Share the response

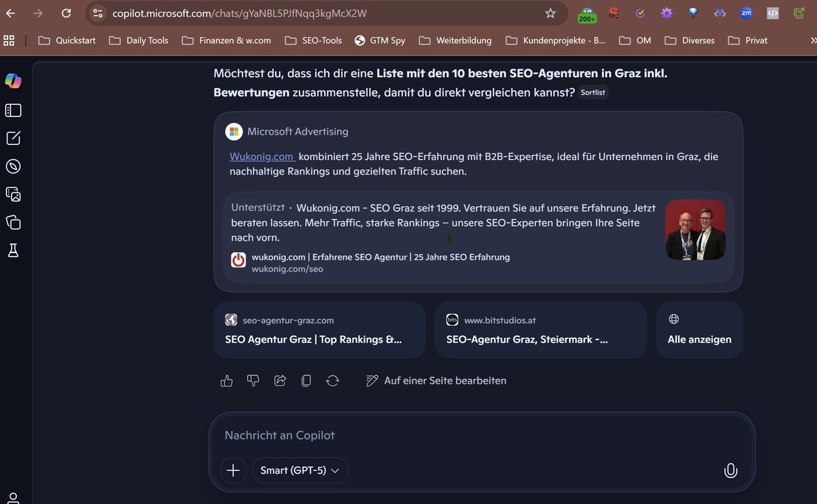[x=280, y=381]
